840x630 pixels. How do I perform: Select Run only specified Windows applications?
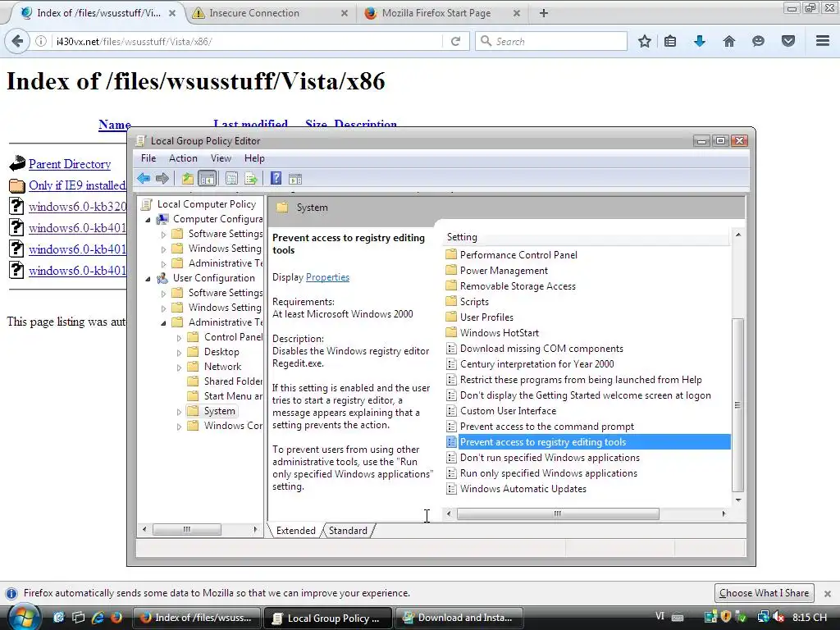coord(549,473)
